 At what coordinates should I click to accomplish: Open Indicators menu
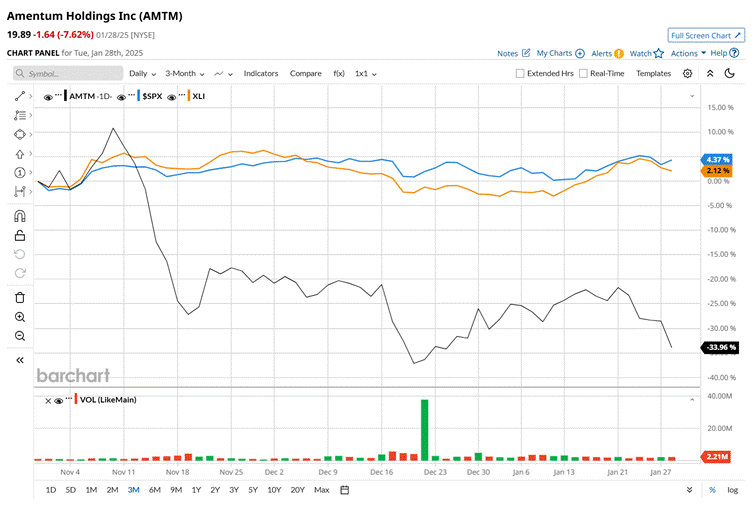point(261,73)
